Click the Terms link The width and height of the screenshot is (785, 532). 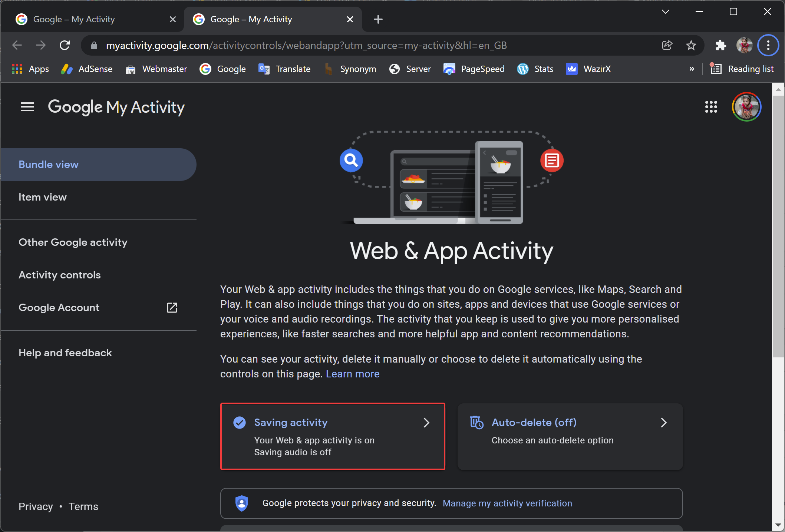(x=83, y=506)
